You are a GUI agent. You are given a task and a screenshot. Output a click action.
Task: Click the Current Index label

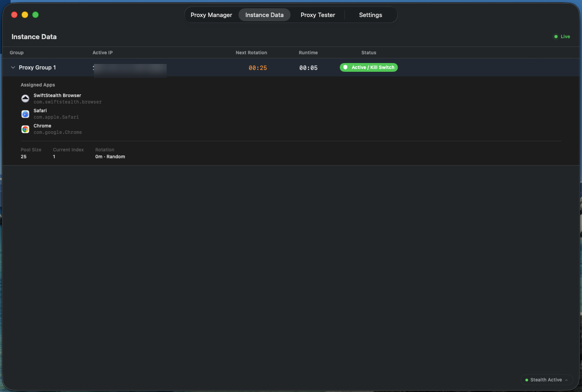(x=68, y=150)
